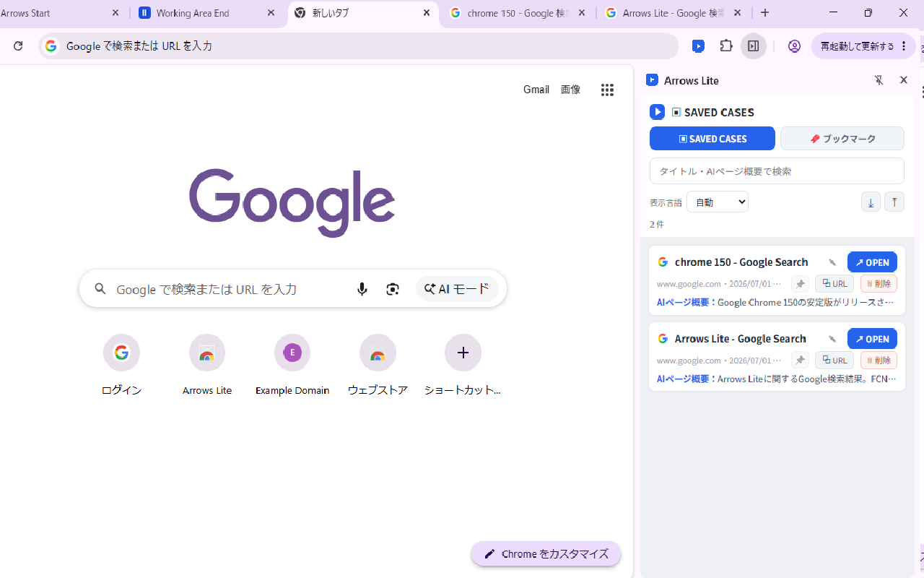The image size is (924, 578).
Task: Toggle the side panel toolbar button
Action: [x=753, y=46]
